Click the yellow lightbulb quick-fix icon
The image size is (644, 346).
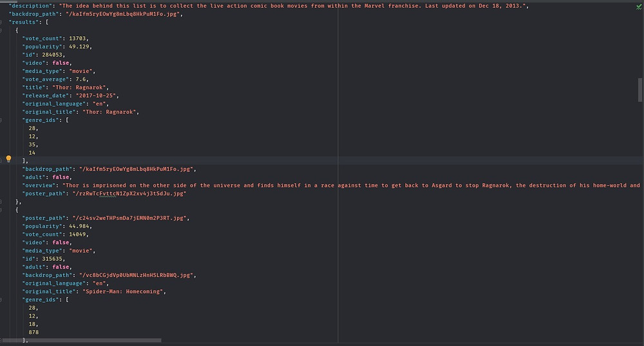[8, 159]
